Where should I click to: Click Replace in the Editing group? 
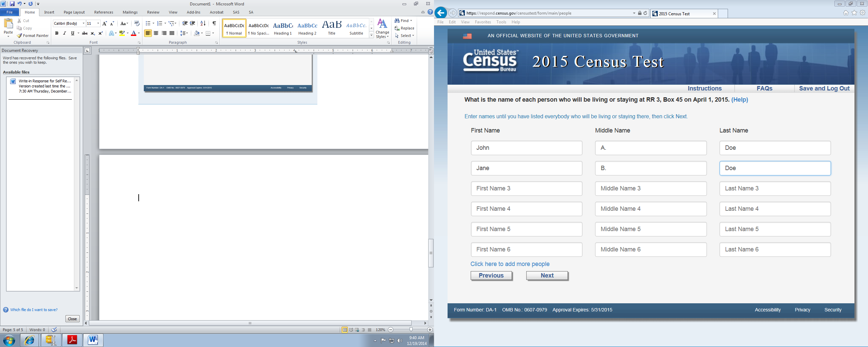pyautogui.click(x=405, y=28)
